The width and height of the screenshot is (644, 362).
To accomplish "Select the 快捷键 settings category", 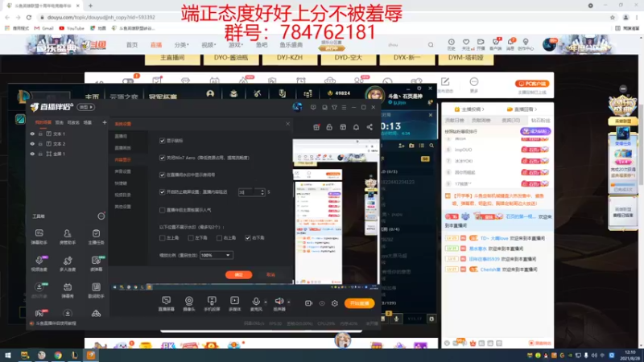I will pyautogui.click(x=121, y=183).
